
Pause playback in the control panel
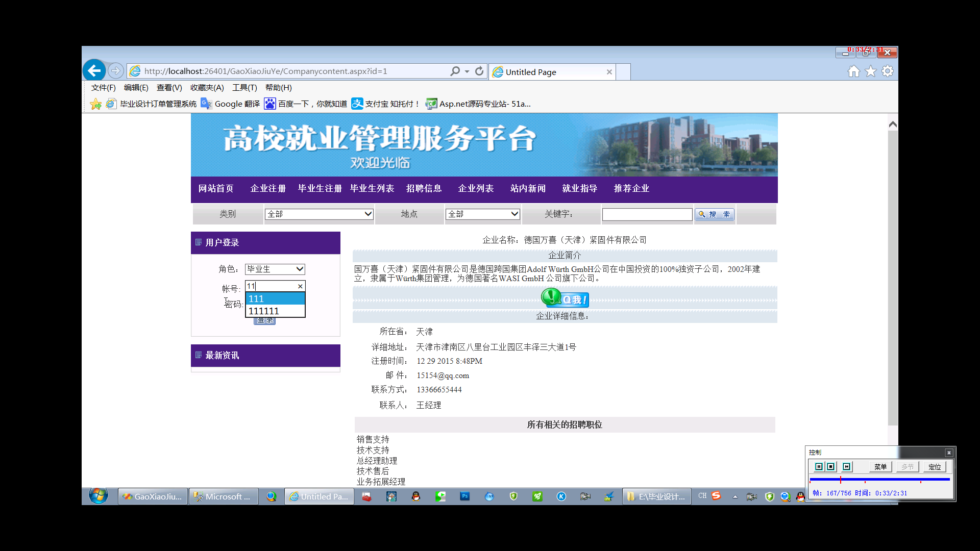[x=819, y=467]
